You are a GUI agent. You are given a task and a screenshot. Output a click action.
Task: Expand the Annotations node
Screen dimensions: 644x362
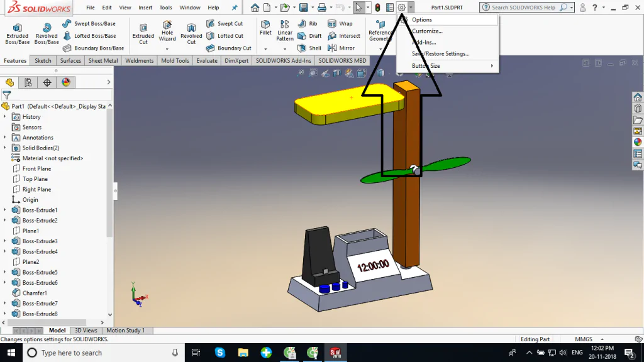[x=4, y=138]
